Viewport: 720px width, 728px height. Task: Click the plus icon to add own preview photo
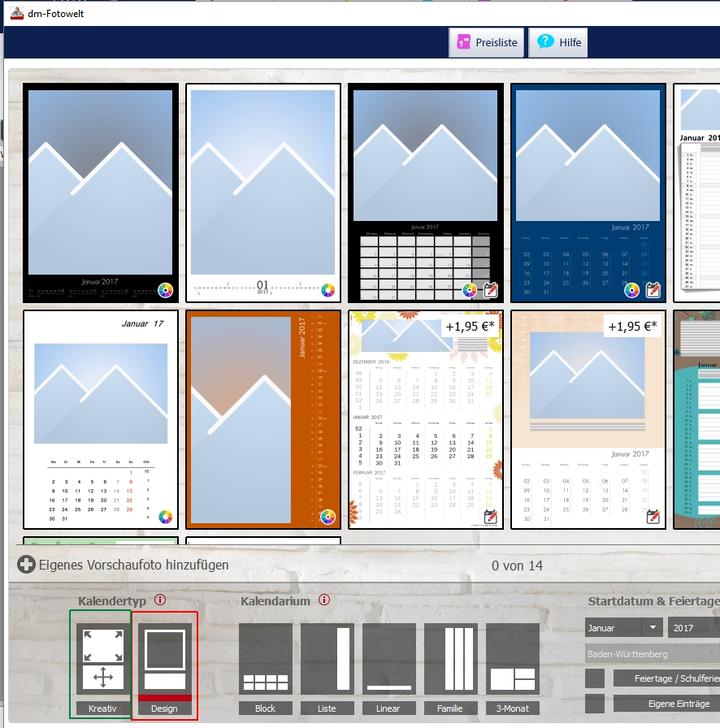coord(27,565)
